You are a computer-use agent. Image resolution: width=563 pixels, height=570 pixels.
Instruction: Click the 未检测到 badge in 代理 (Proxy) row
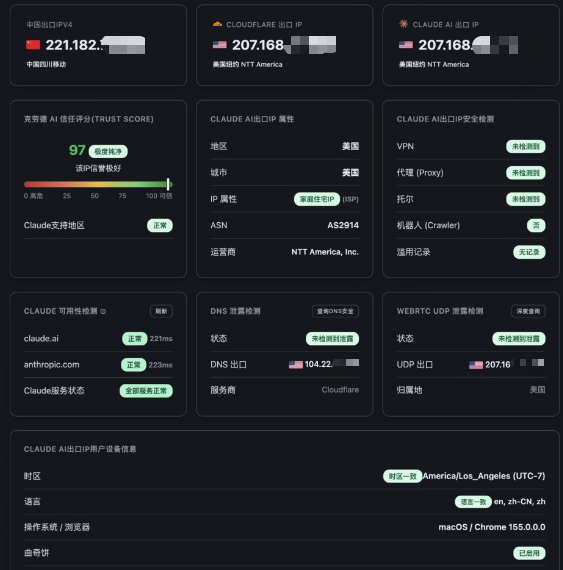(526, 173)
